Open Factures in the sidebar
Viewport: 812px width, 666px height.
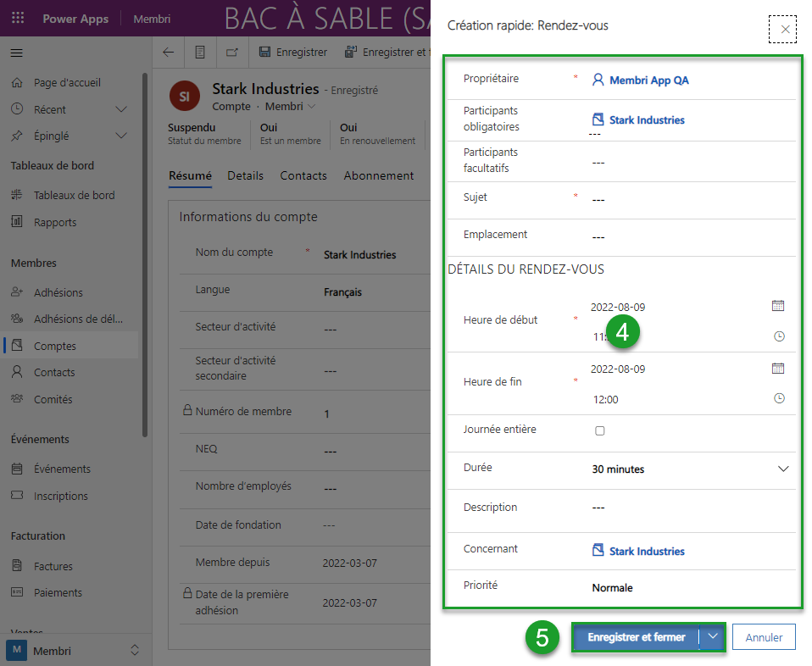pos(53,566)
